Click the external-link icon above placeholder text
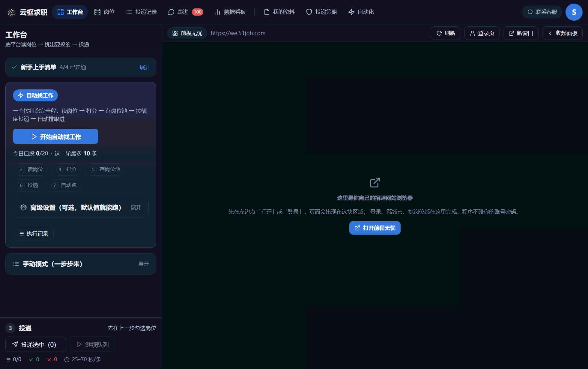This screenshot has height=369, width=588. (x=375, y=182)
